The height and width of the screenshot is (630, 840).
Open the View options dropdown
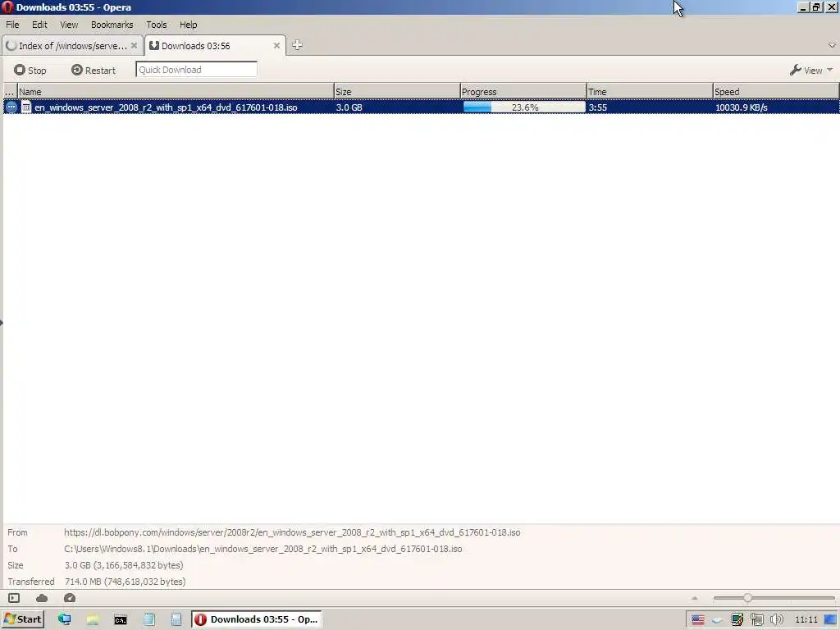(810, 71)
